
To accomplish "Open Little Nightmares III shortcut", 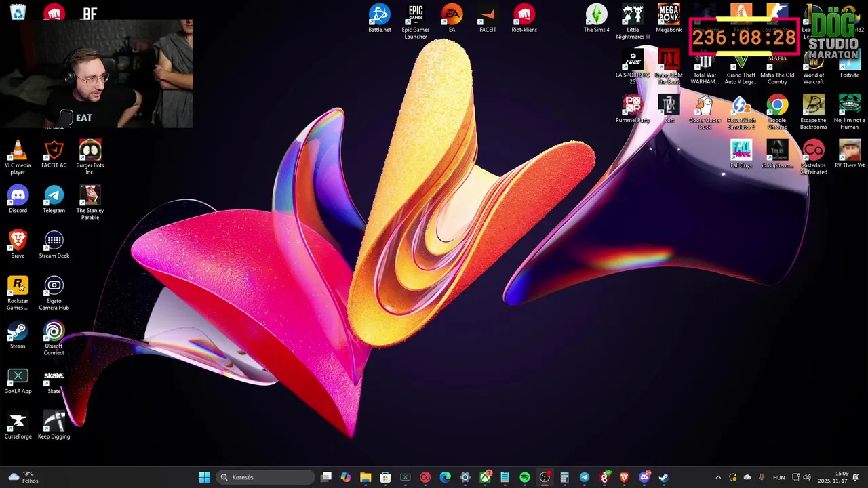I will (633, 22).
